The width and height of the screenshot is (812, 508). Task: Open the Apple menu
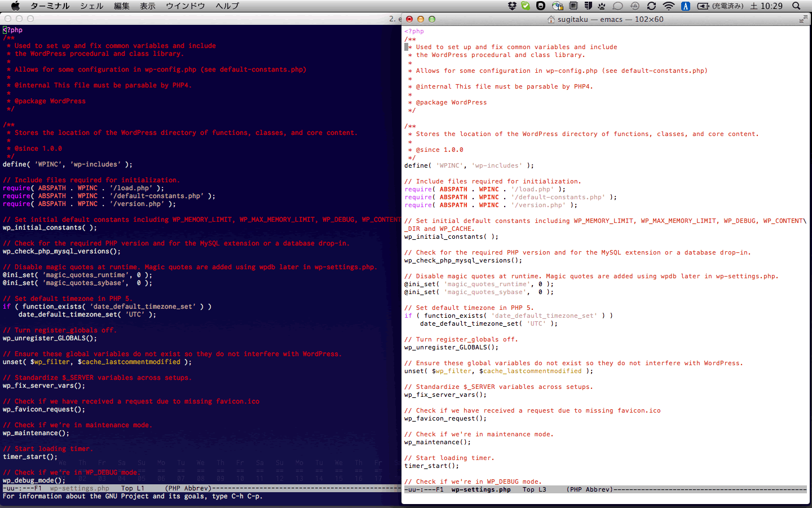[15, 6]
